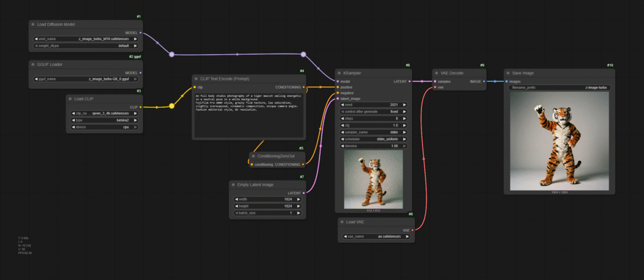Image resolution: width=644 pixels, height=280 pixels.
Task: Open the vae_name dropdown showing ae.safetensors
Action: click(377, 237)
